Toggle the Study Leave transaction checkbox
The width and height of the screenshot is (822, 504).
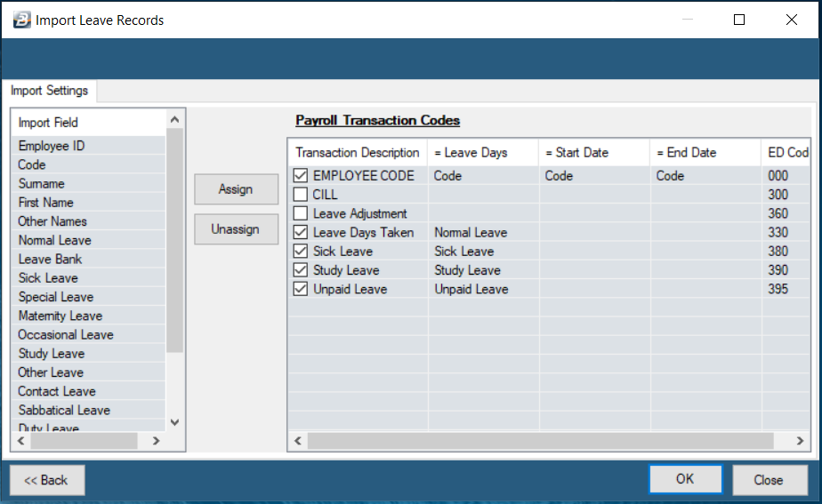pyautogui.click(x=301, y=270)
